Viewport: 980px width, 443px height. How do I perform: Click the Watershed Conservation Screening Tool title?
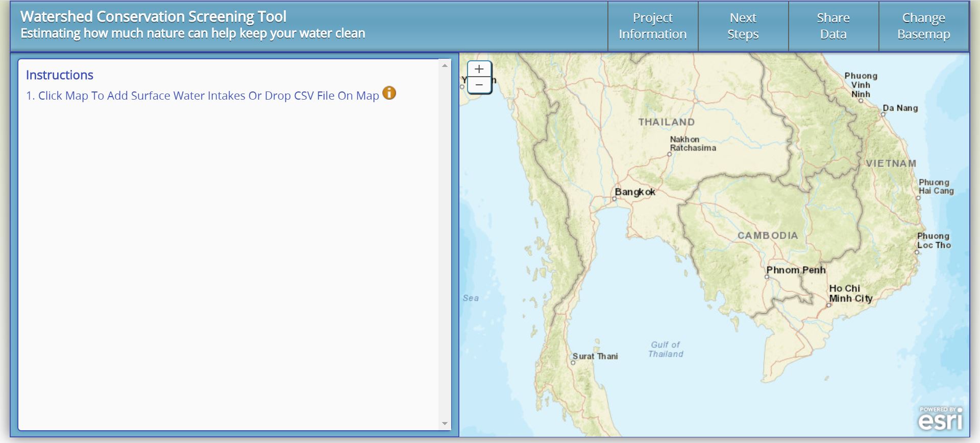[x=153, y=17]
